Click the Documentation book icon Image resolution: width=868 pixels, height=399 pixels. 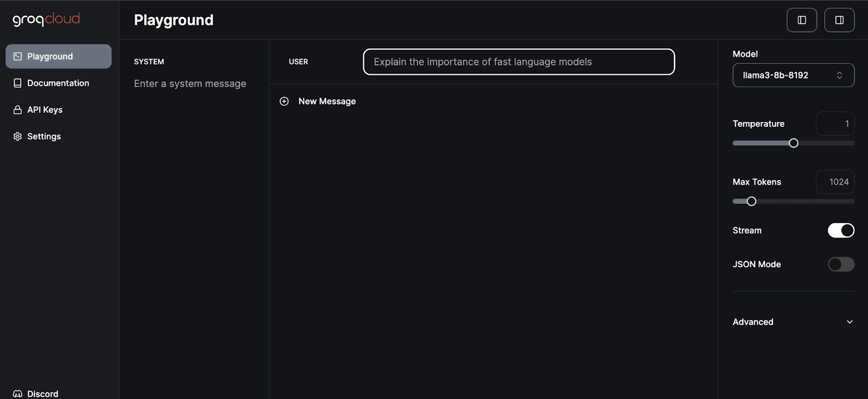[x=17, y=83]
